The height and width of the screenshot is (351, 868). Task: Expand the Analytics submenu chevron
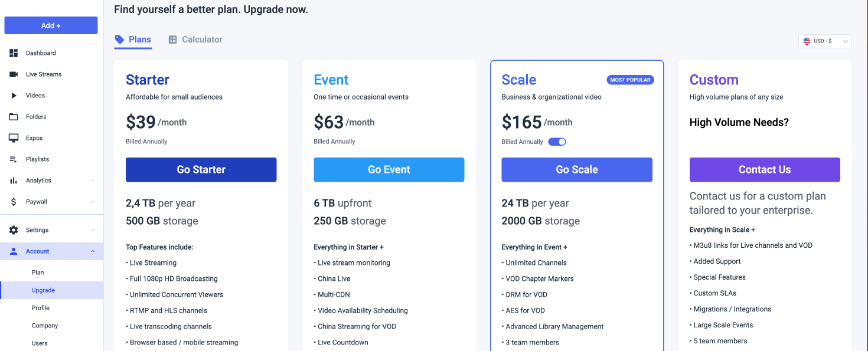[93, 181]
